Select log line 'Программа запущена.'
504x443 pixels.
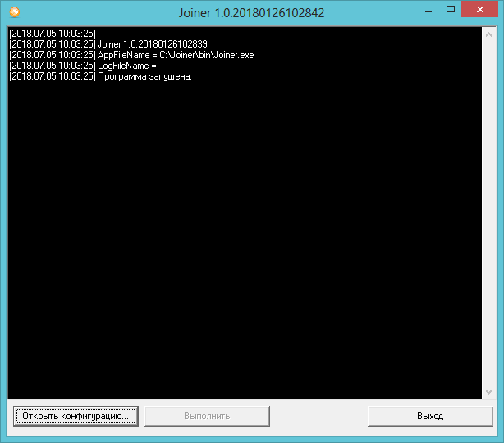click(100, 76)
